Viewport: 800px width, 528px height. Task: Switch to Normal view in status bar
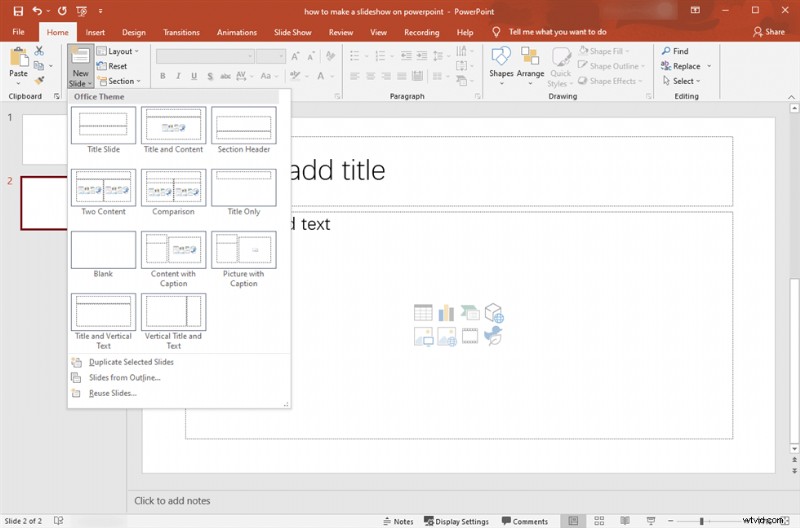pos(573,521)
